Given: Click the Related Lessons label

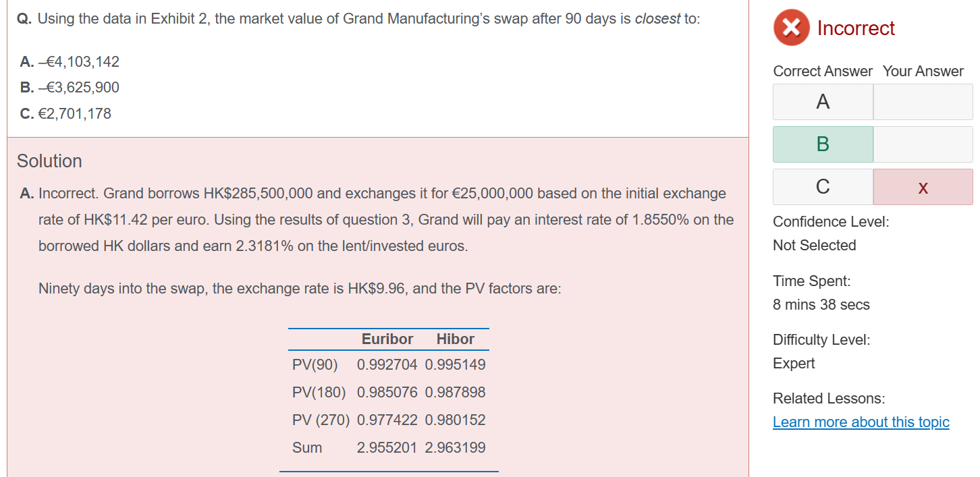Looking at the screenshot, I should [828, 399].
